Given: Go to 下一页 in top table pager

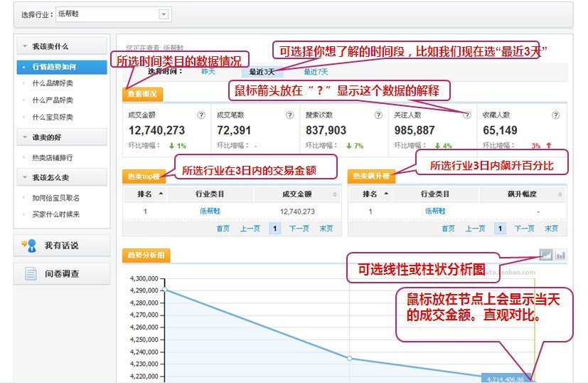Looking at the screenshot, I should 299,229.
